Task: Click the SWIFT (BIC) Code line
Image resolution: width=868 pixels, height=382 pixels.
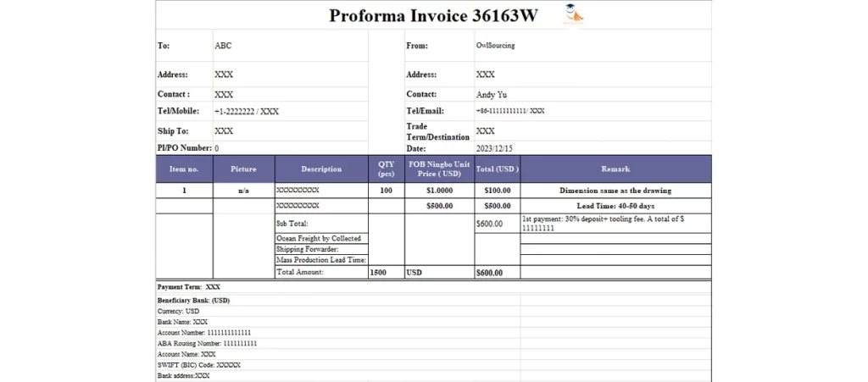Action: click(198, 365)
